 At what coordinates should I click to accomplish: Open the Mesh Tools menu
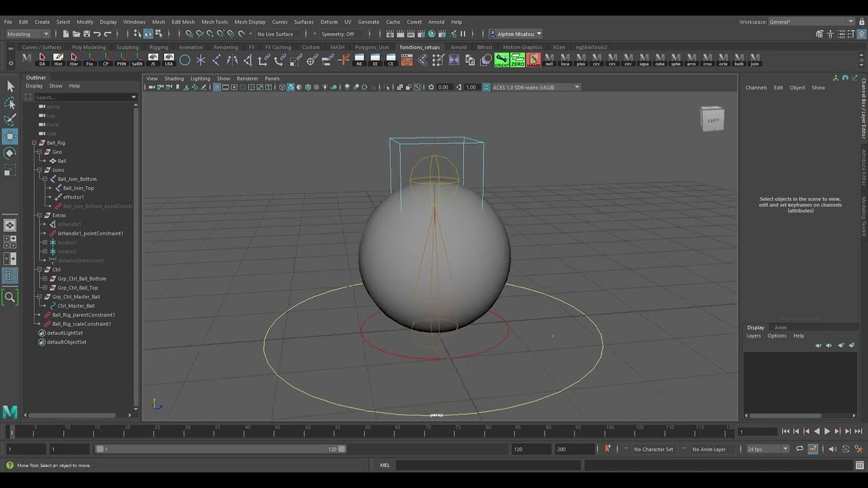coord(214,21)
